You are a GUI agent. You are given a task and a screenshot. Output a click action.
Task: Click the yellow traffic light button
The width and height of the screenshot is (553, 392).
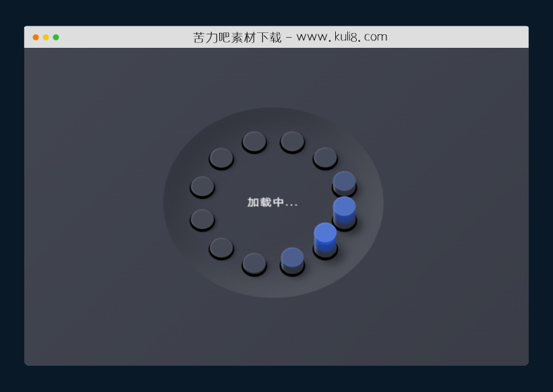(x=45, y=36)
